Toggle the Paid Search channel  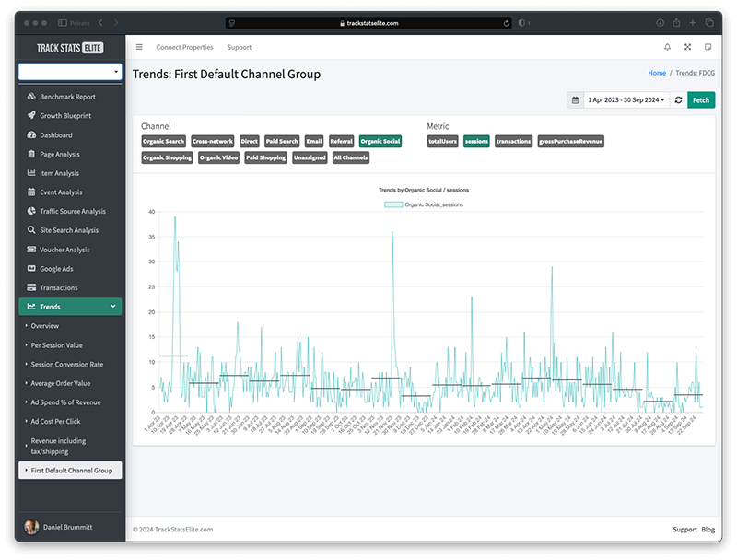[x=282, y=142]
